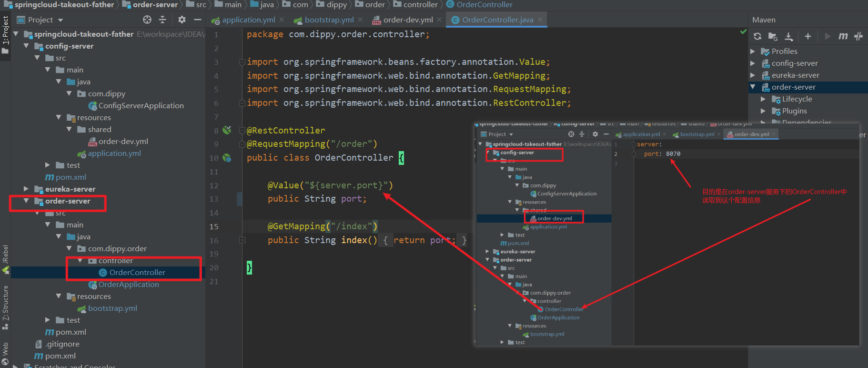Expand eureka-server in the Maven panel
Image resolution: width=868 pixels, height=368 pixels.
(753, 75)
